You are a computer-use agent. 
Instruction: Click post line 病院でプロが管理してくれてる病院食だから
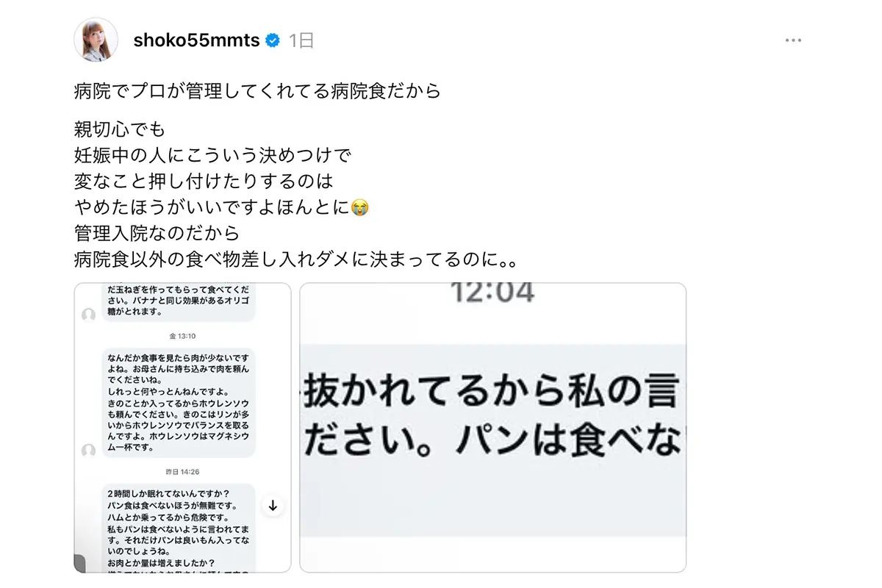tap(257, 91)
